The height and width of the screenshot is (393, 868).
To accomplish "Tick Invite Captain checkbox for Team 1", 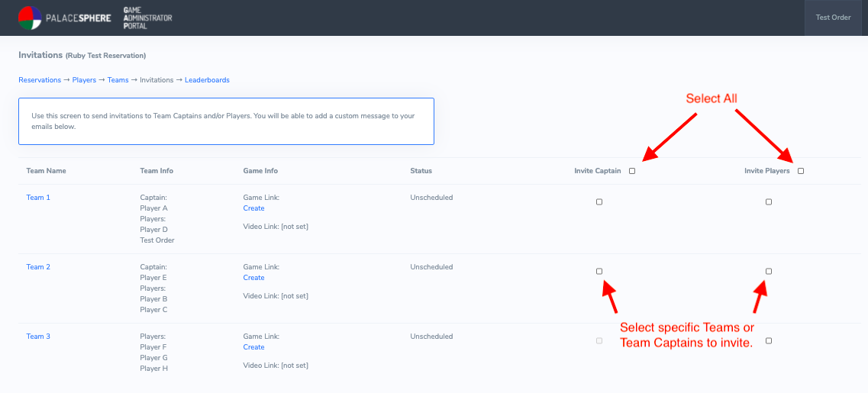I will click(x=599, y=202).
